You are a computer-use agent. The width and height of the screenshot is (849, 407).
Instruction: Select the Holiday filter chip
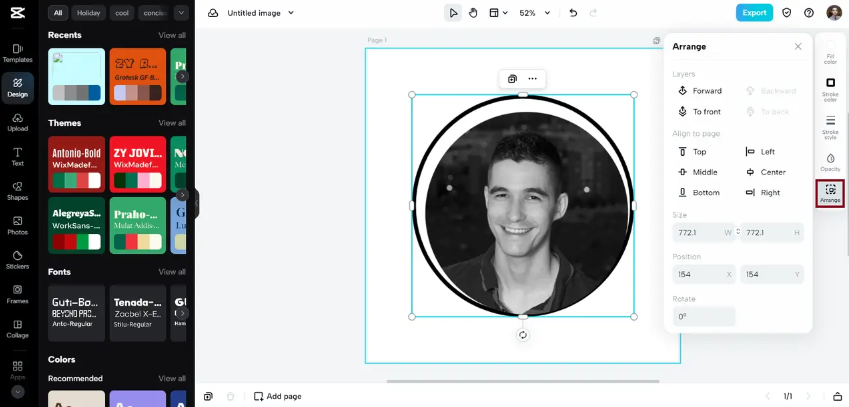click(88, 13)
